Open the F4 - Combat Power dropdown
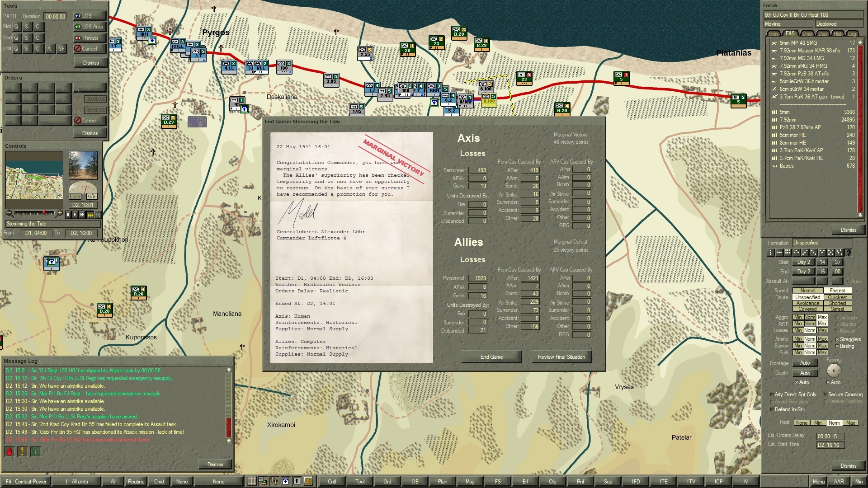 (26, 481)
